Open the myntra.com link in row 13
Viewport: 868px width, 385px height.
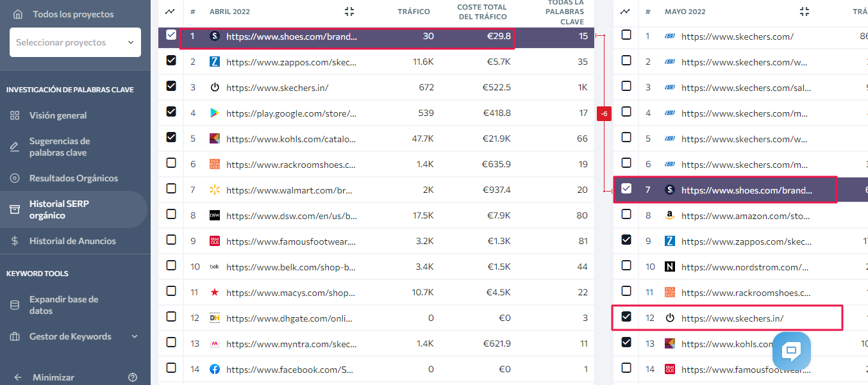[292, 344]
